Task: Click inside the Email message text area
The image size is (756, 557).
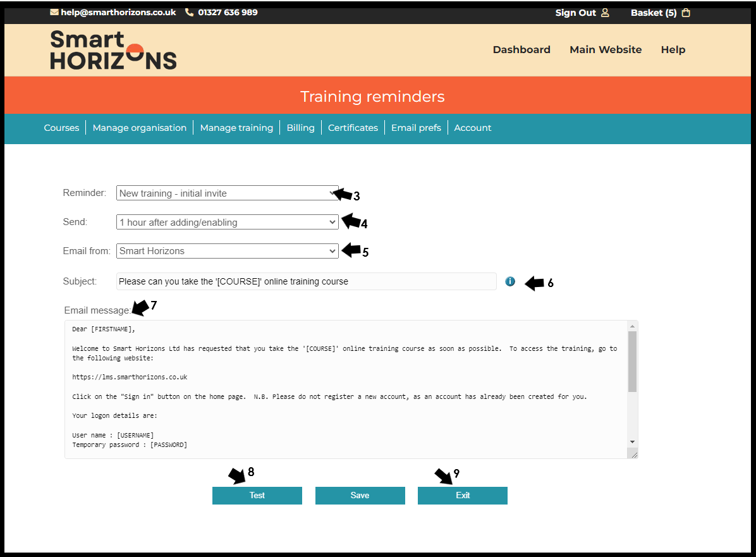Action: click(346, 389)
